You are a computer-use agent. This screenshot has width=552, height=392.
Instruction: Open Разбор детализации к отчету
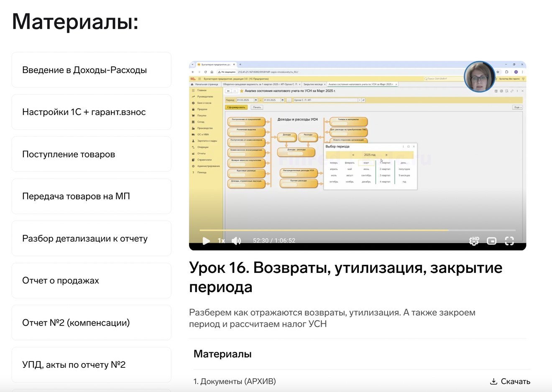91,239
